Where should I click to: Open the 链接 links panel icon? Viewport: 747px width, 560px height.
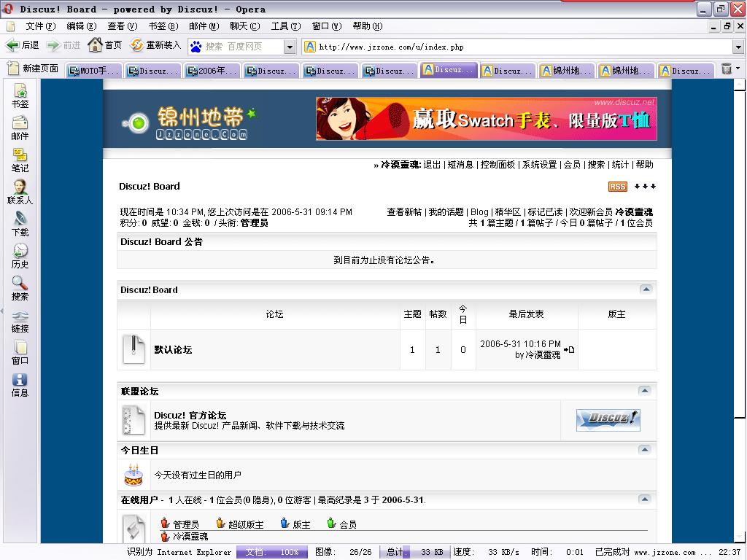20,321
